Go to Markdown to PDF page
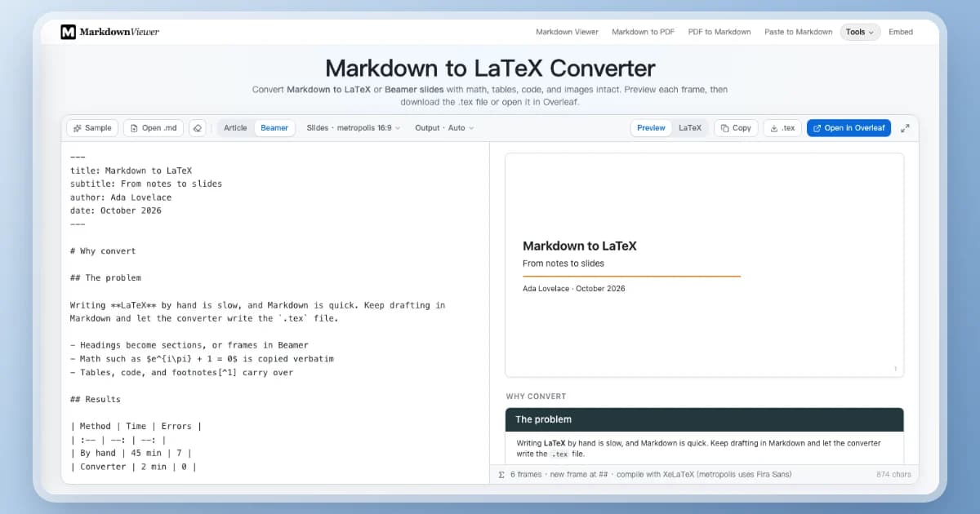 pyautogui.click(x=644, y=32)
